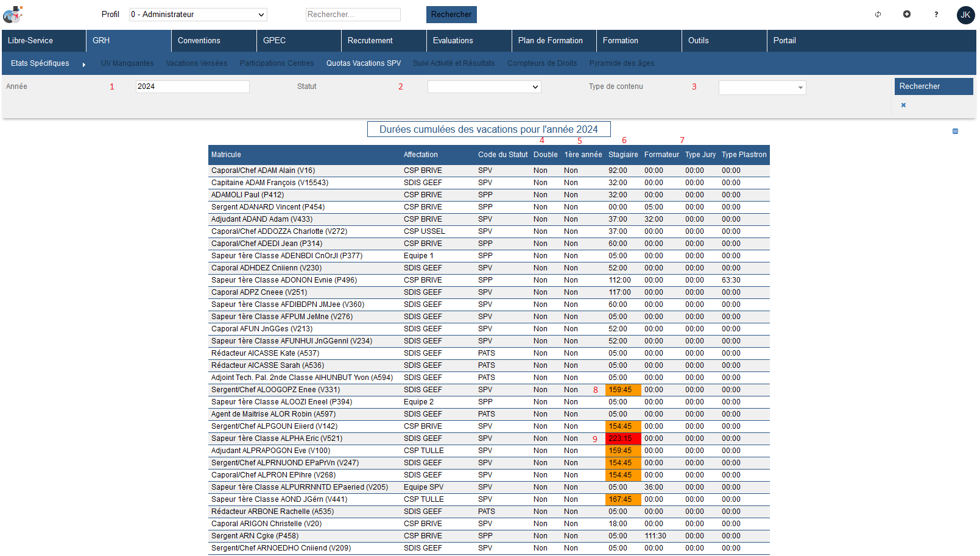
Task: Open the JK user avatar menu
Action: click(x=965, y=15)
